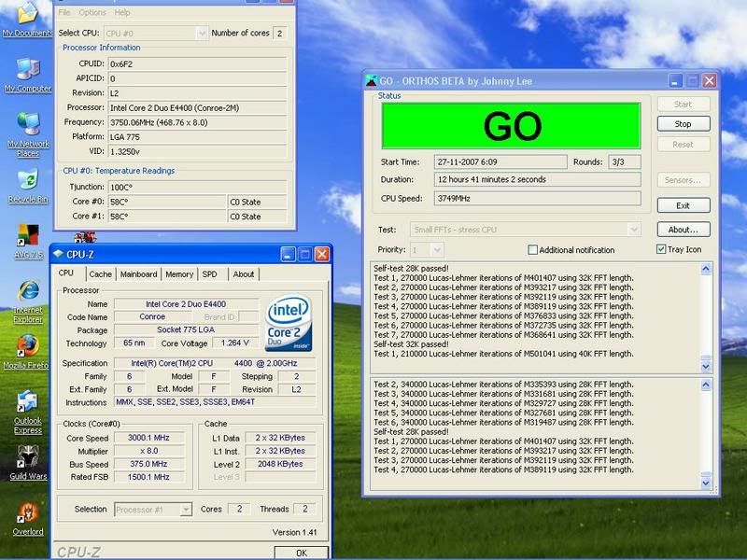
Task: Click Core #1 temperature 58C° field
Action: point(167,217)
